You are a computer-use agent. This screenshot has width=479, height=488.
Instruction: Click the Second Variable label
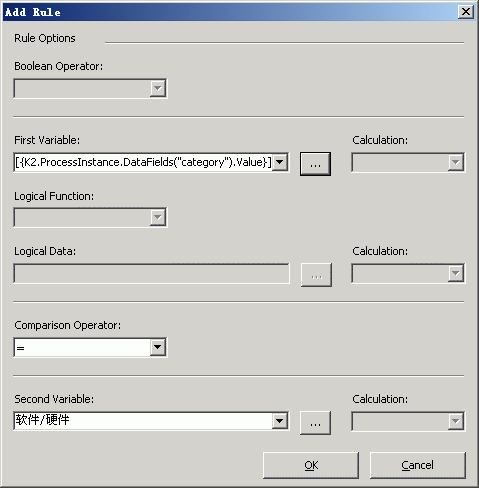[54, 399]
